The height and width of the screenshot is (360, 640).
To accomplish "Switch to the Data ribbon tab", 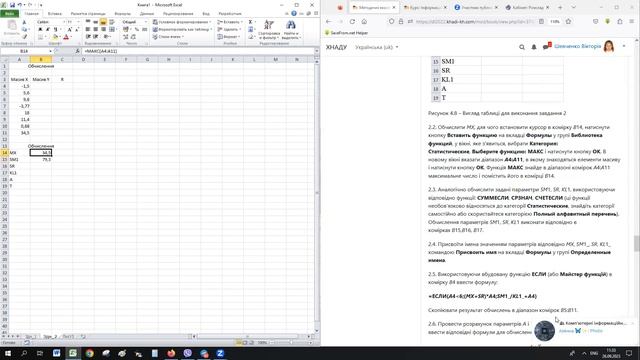I will click(147, 13).
